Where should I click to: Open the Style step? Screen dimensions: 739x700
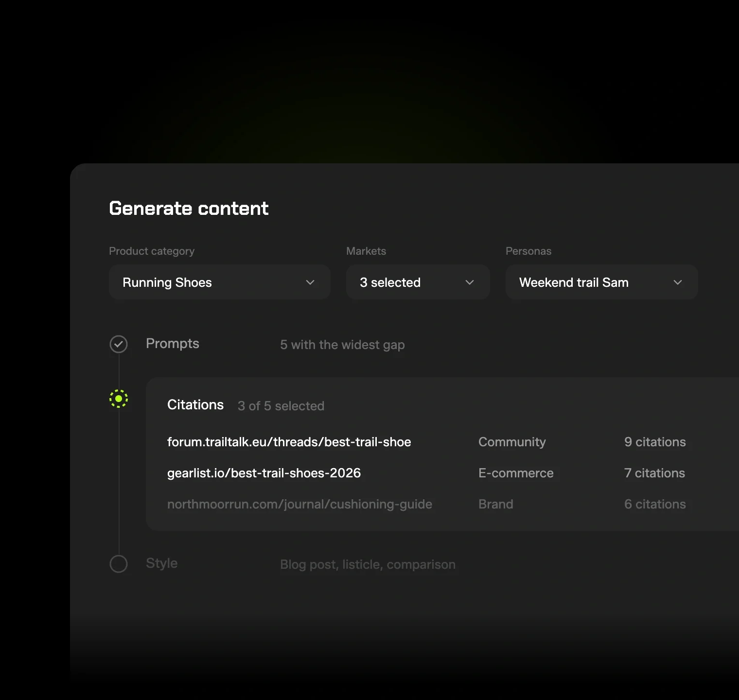click(x=162, y=563)
